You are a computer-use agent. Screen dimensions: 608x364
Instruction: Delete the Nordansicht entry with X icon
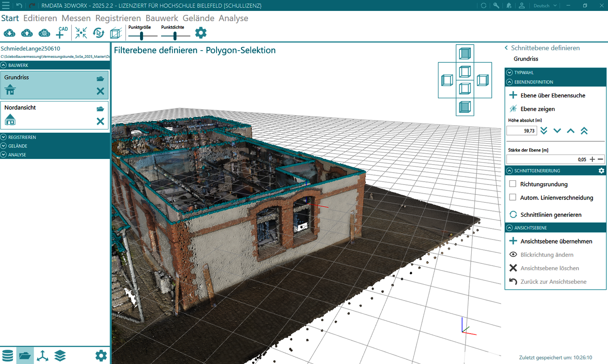(100, 121)
